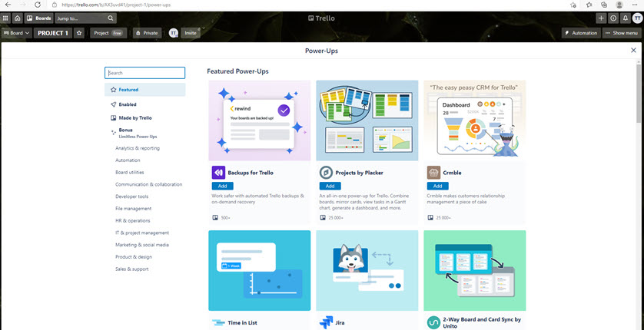This screenshot has width=644, height=330.
Task: Star the PROJECT 1 board
Action: coord(79,33)
